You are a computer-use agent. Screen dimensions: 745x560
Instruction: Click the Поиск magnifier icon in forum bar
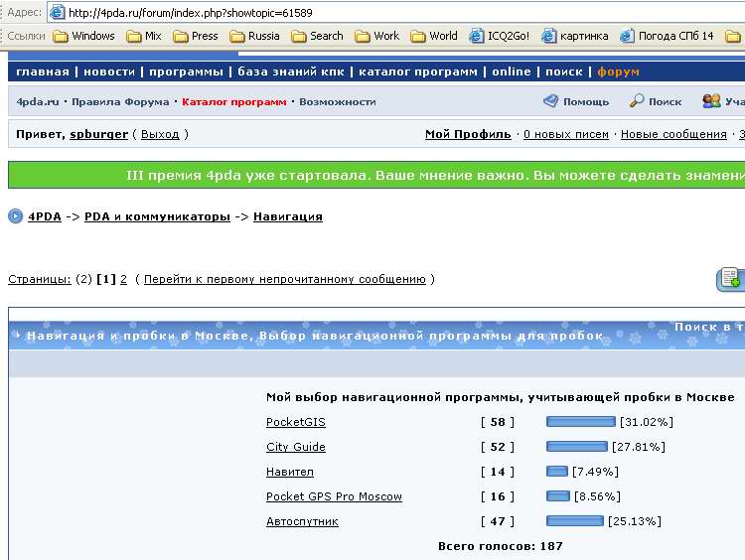pyautogui.click(x=637, y=101)
